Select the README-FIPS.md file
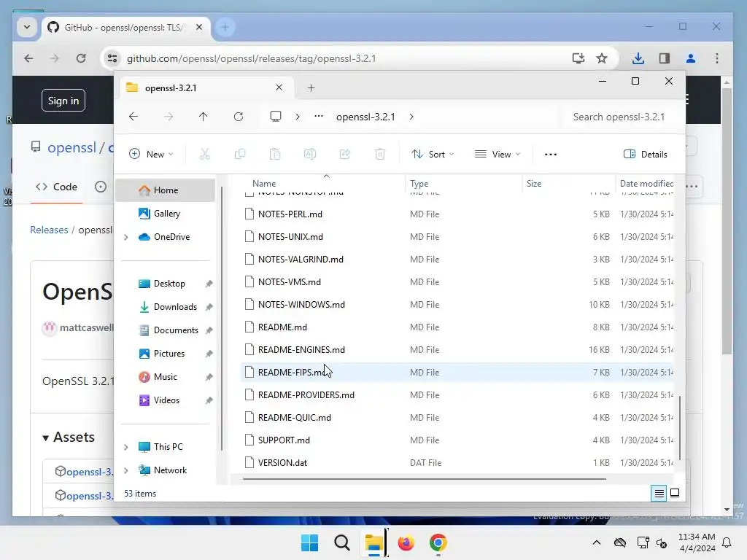 [457, 373]
